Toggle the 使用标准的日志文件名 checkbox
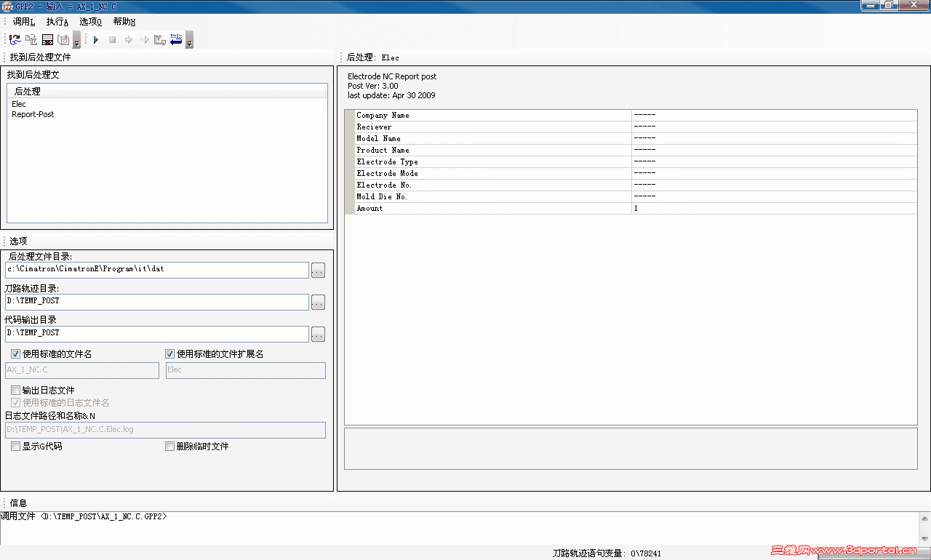The image size is (931, 560). pyautogui.click(x=16, y=402)
